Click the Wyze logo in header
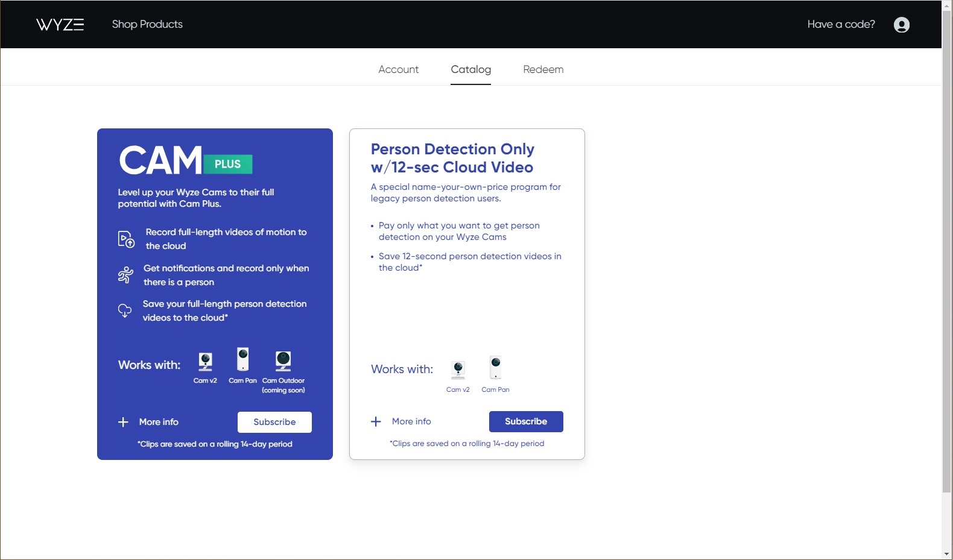Viewport: 953px width, 560px height. coord(60,24)
